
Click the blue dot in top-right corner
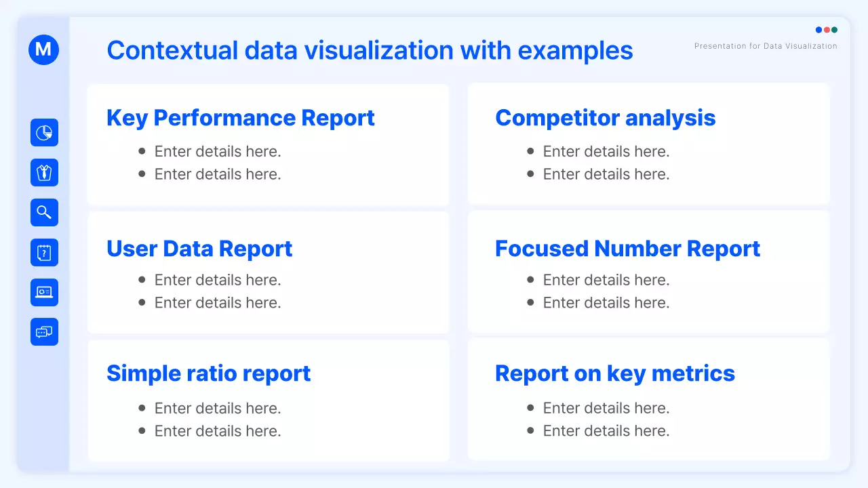818,30
